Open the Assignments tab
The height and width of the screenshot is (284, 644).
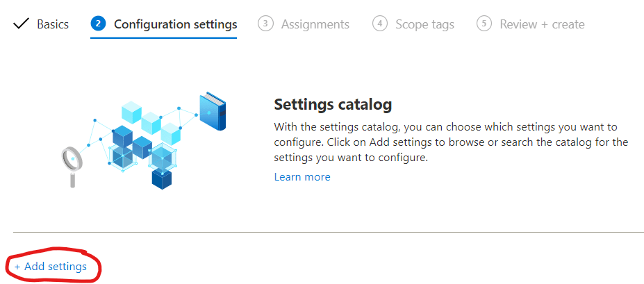(315, 24)
